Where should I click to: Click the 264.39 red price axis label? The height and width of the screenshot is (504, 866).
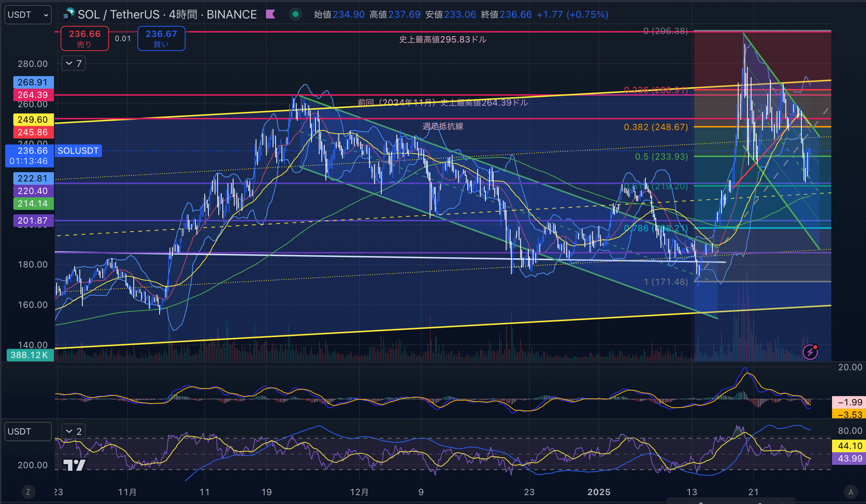(33, 95)
